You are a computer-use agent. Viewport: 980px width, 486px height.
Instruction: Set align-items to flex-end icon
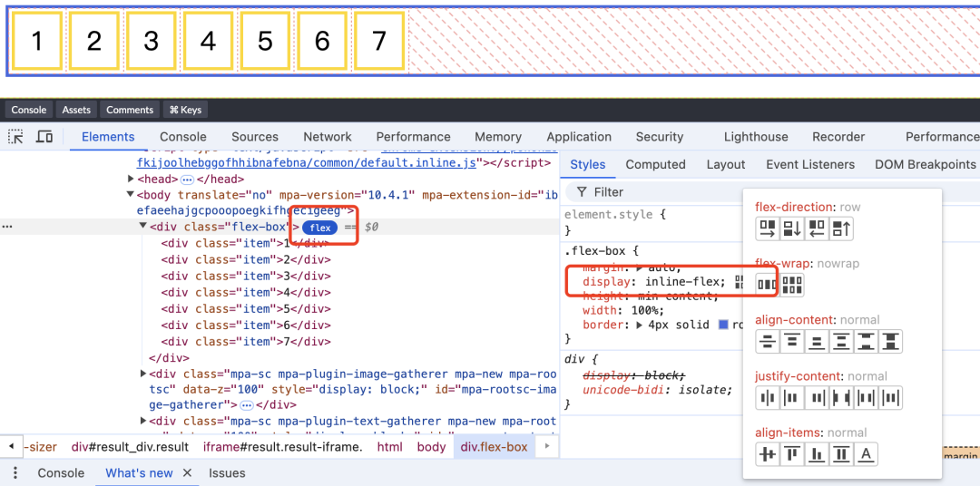[817, 454]
